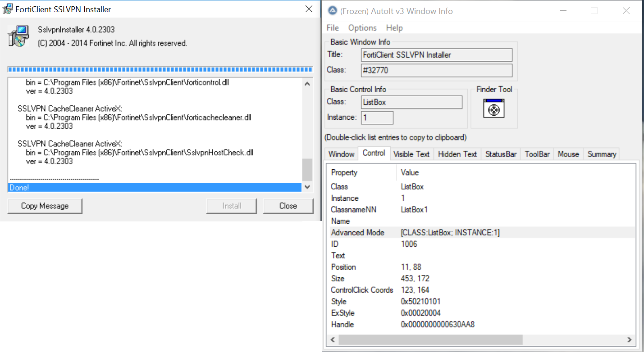Open the Summary tab
Screen dimensions: 644x352
(602, 154)
